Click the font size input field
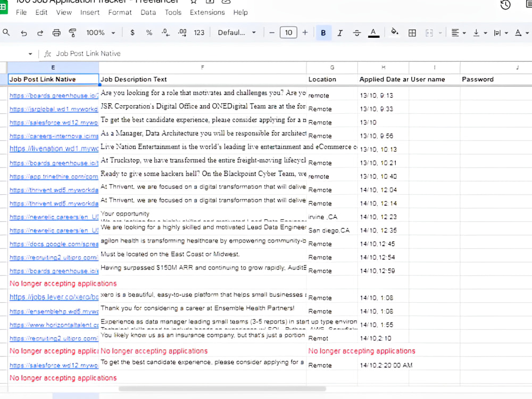Image resolution: width=532 pixels, height=399 pixels. click(288, 32)
